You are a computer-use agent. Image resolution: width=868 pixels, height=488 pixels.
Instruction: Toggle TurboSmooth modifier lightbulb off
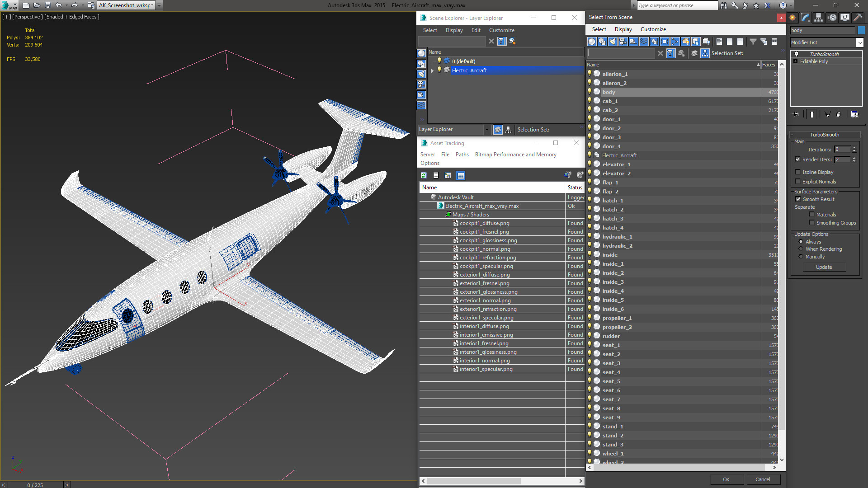tap(797, 54)
